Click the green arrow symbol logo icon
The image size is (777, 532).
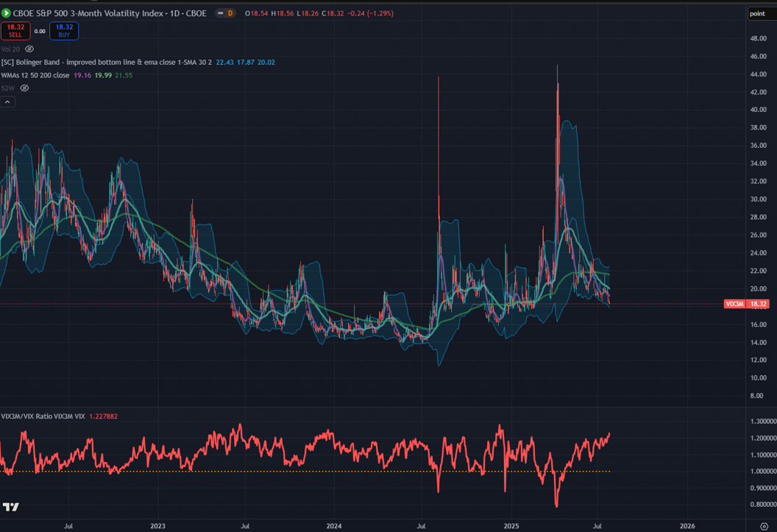[6, 13]
